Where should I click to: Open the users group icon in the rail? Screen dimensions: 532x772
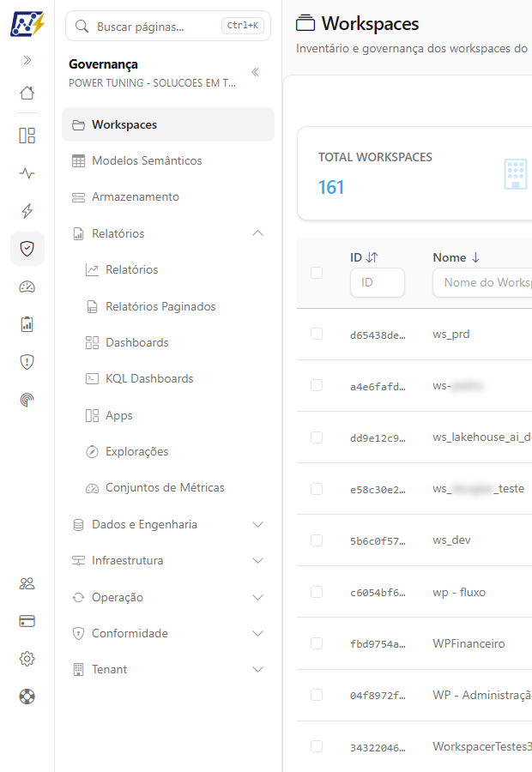(x=27, y=583)
